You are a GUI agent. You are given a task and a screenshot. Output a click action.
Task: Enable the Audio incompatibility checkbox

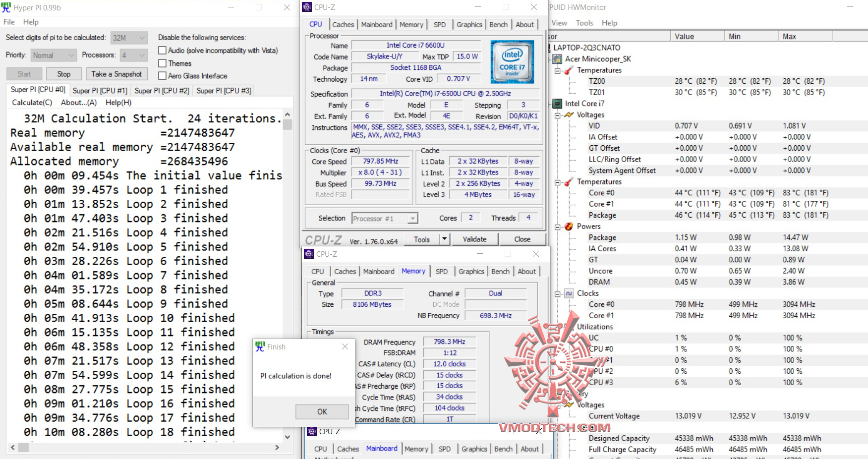pyautogui.click(x=162, y=50)
